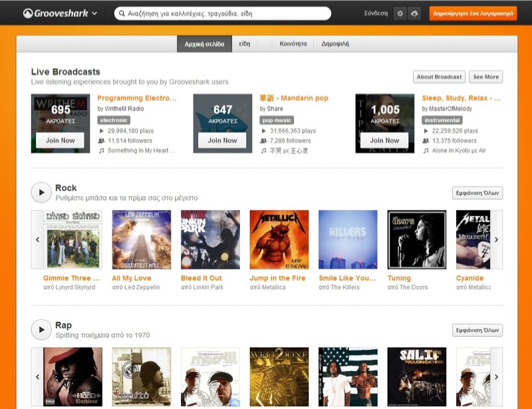Open the Sleep, Study, Relax broadcast title
The height and width of the screenshot is (409, 532).
pyautogui.click(x=461, y=98)
